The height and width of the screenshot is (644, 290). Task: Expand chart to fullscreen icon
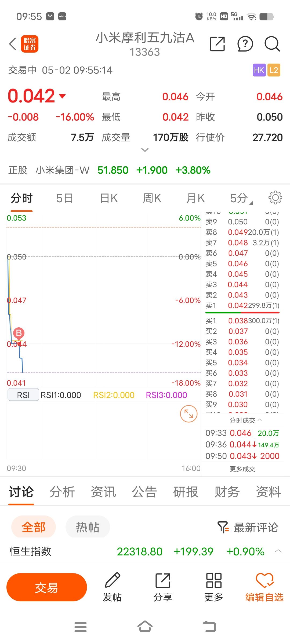[x=189, y=414]
